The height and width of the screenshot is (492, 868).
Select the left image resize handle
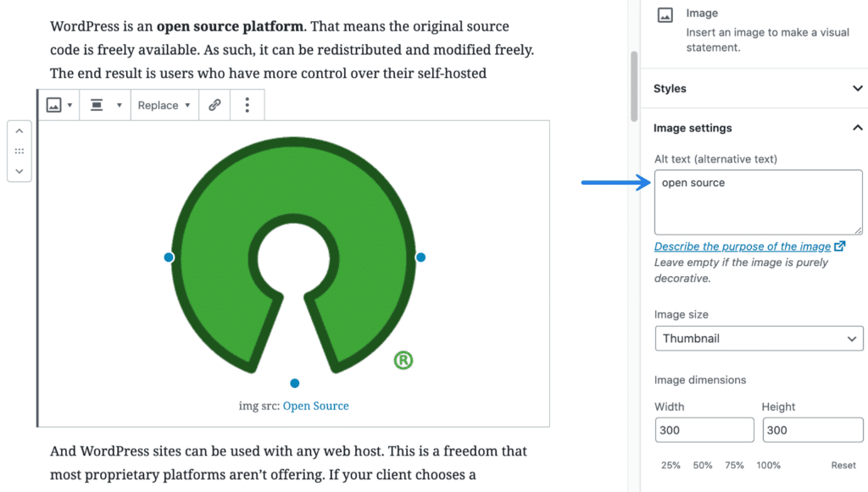click(x=169, y=257)
